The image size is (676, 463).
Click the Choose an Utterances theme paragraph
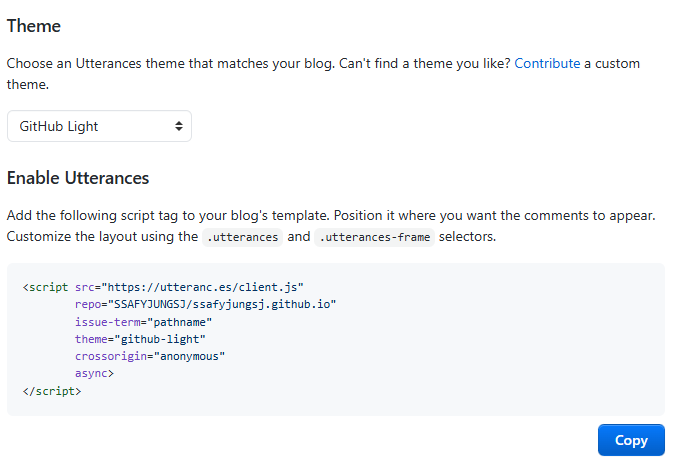pyautogui.click(x=323, y=74)
